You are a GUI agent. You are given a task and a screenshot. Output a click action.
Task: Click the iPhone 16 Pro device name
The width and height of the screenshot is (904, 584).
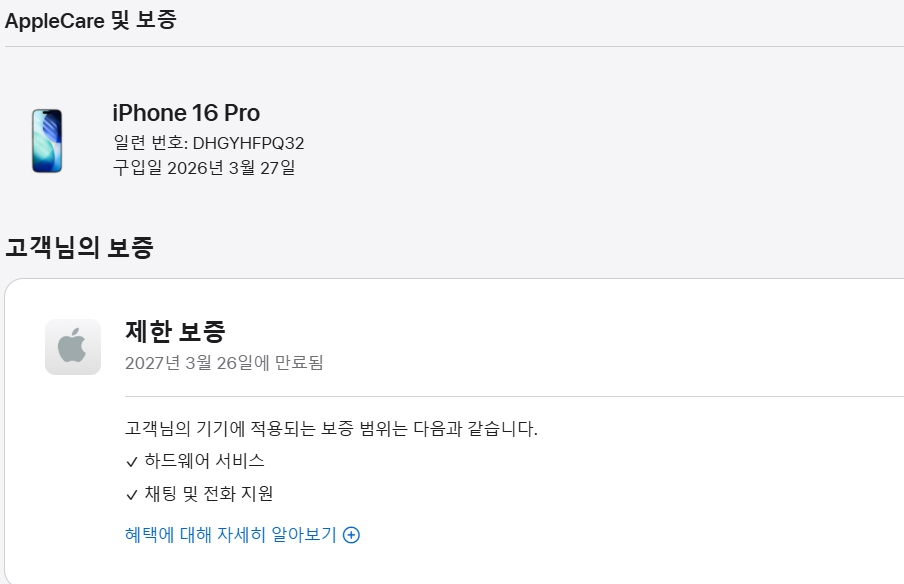tap(186, 113)
